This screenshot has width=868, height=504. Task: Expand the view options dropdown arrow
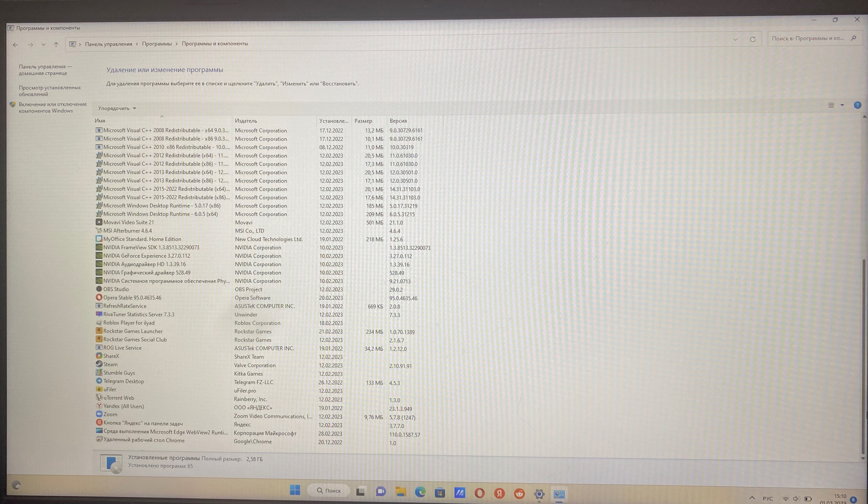pyautogui.click(x=842, y=105)
